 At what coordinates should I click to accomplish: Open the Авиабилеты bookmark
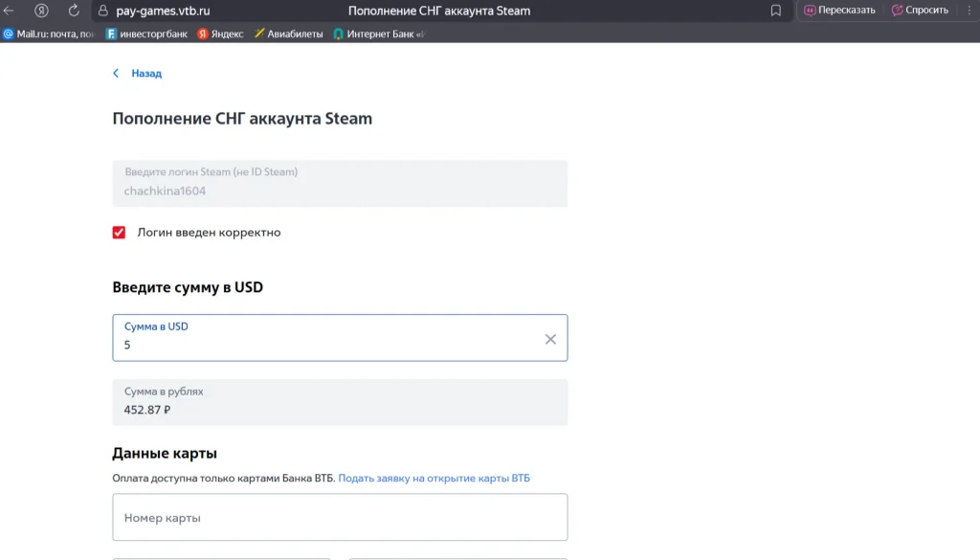289,34
